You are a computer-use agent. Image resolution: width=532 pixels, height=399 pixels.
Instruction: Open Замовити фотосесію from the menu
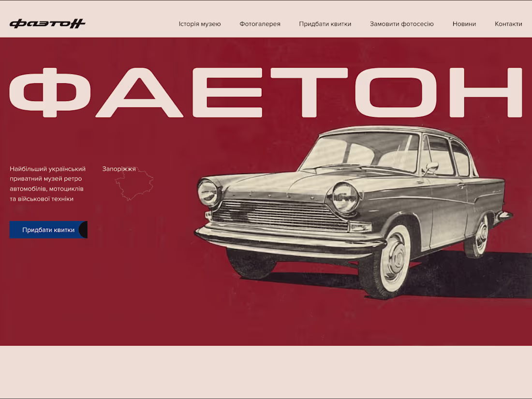402,24
